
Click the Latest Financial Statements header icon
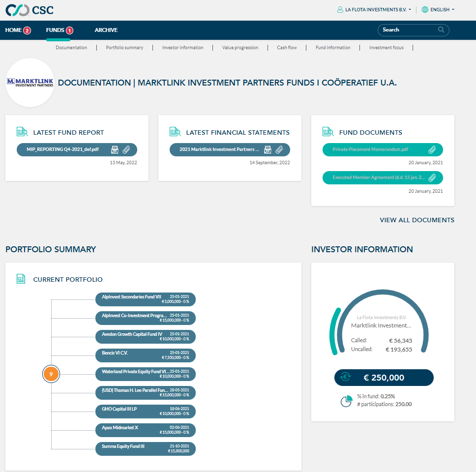coord(175,132)
